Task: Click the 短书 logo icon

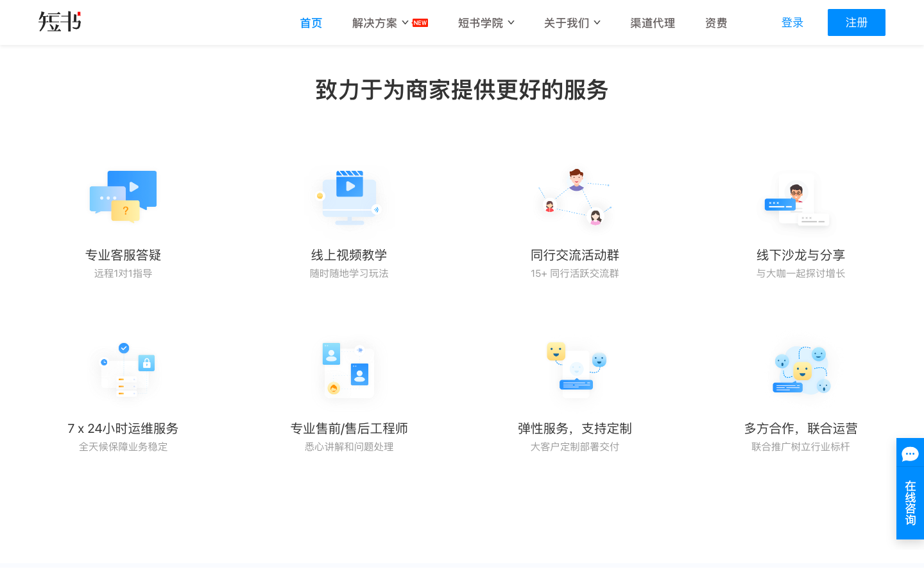Action: coord(59,21)
